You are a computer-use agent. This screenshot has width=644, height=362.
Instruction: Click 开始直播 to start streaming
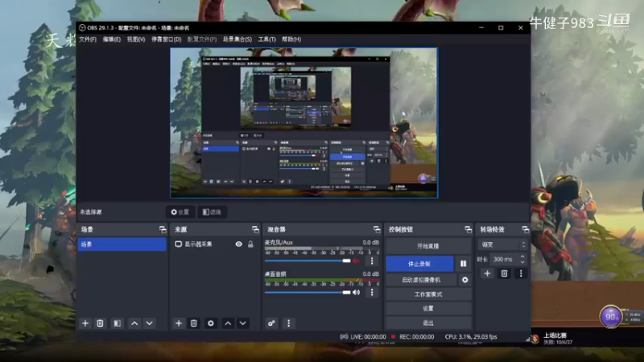point(428,246)
